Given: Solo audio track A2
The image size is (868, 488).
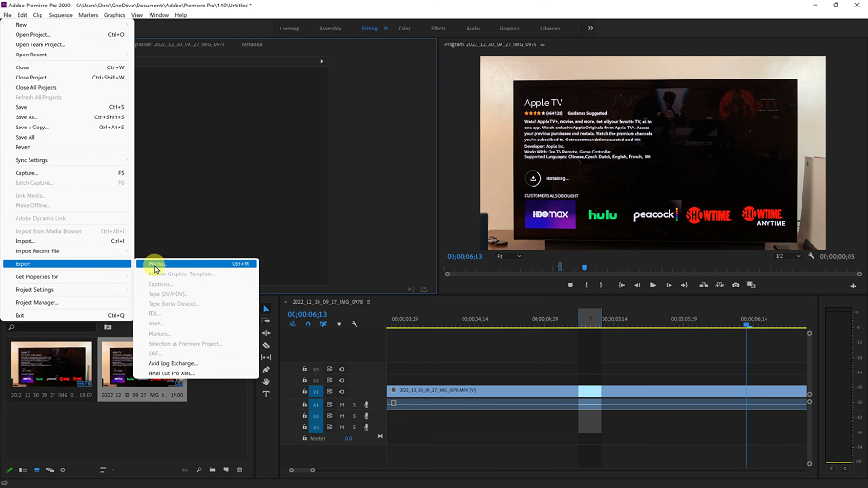Looking at the screenshot, I should (x=354, y=416).
